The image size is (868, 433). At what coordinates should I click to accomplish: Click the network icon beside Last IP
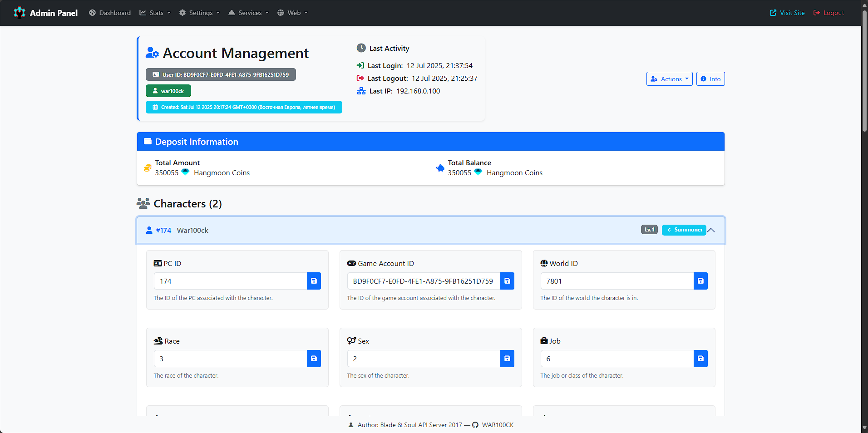pos(361,91)
